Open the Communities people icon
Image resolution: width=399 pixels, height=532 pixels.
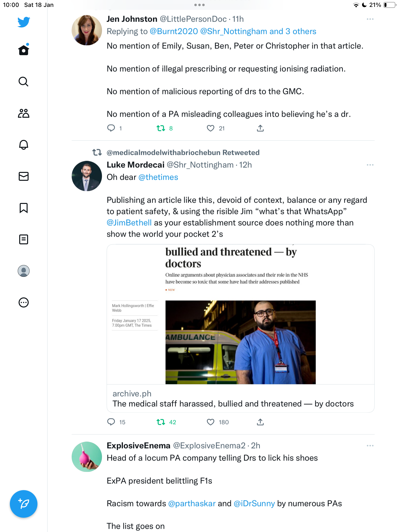click(x=24, y=113)
